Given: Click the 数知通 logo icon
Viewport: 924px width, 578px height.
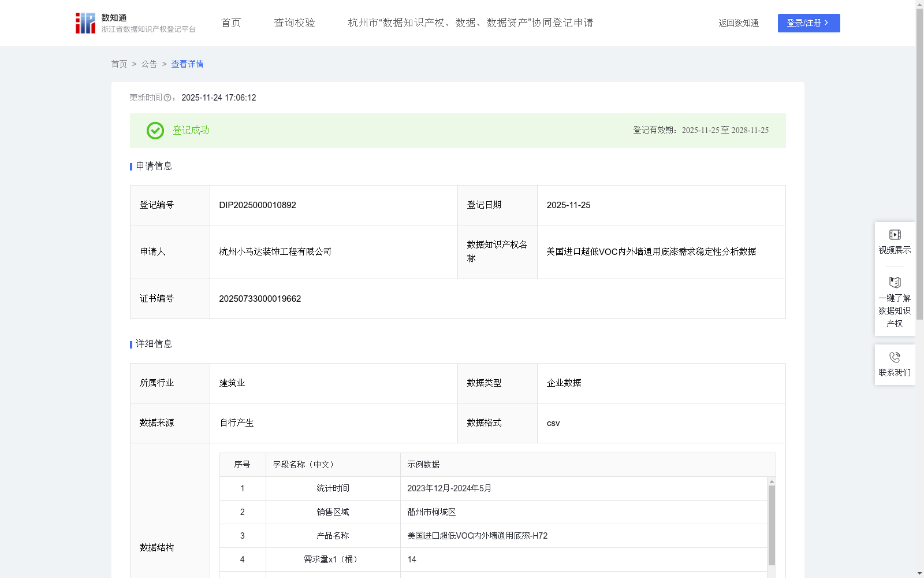Looking at the screenshot, I should pos(85,23).
